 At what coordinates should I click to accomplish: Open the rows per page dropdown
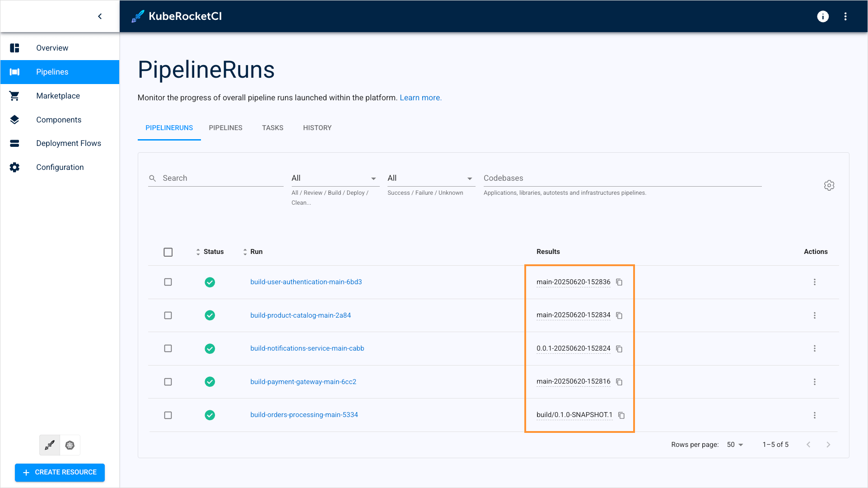[x=735, y=445]
